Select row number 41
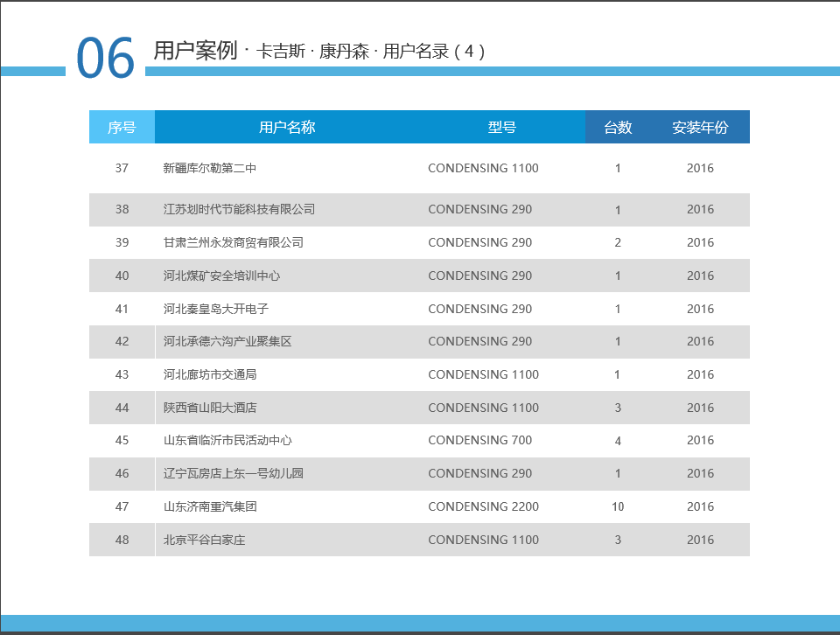The width and height of the screenshot is (840, 635). coord(122,309)
